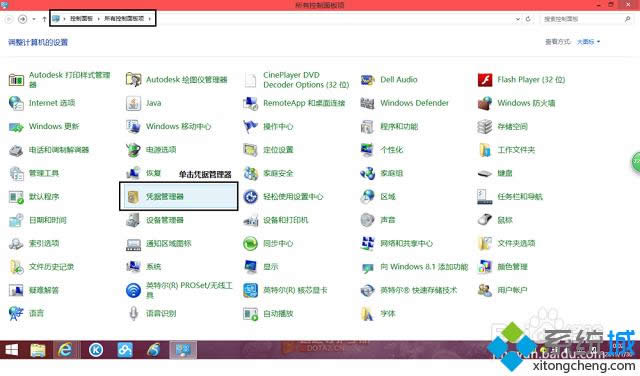The image size is (640, 376).
Task: Click the 日期和时间 link
Action: 47,220
